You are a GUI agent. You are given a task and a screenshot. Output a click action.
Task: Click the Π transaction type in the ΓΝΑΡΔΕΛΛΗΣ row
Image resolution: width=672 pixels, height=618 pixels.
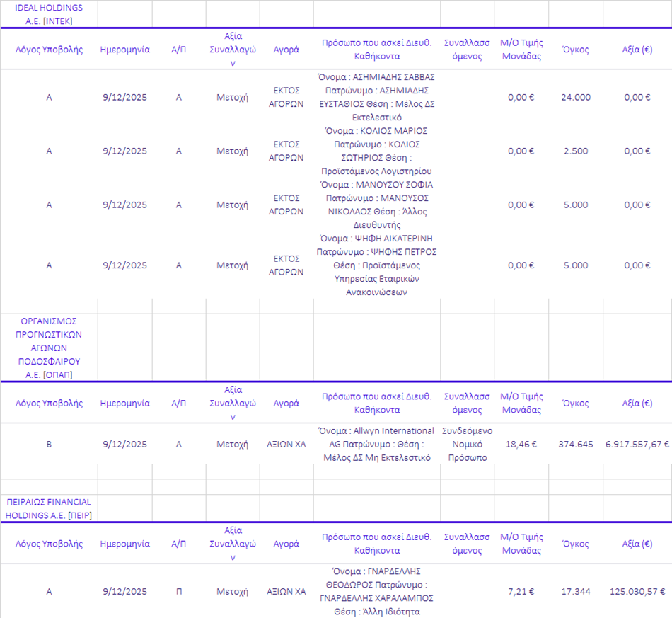click(x=179, y=591)
